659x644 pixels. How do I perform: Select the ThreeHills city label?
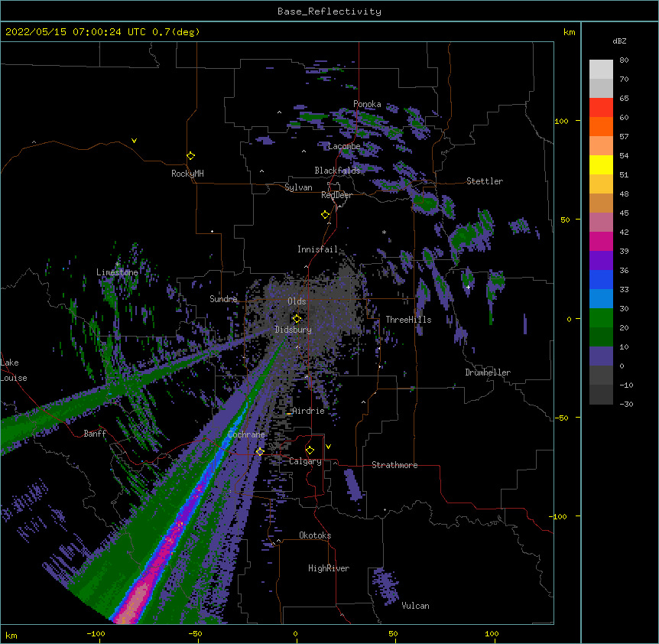(x=408, y=320)
